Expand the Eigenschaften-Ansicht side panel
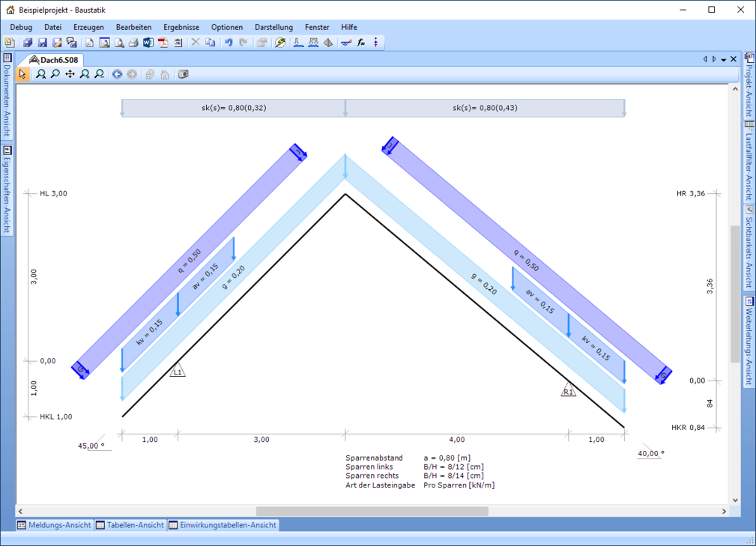The width and height of the screenshot is (756, 546). pyautogui.click(x=7, y=190)
